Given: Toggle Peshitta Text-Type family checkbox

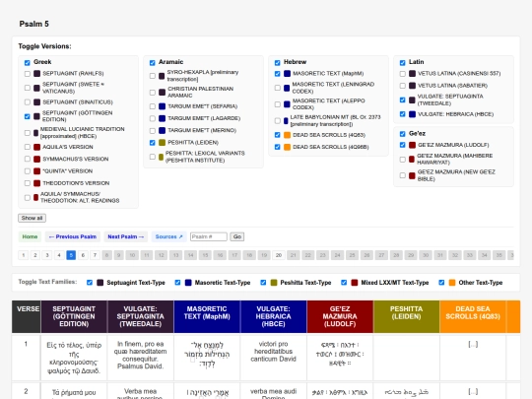Looking at the screenshot, I should tap(263, 283).
